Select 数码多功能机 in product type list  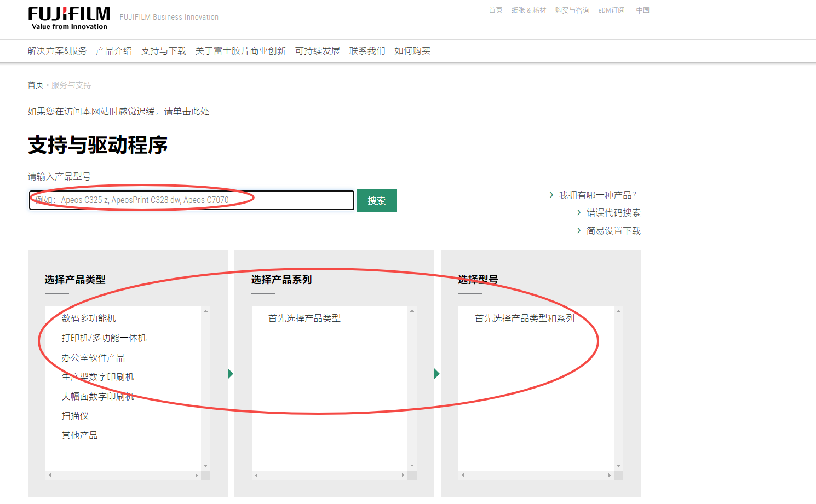[x=89, y=318]
